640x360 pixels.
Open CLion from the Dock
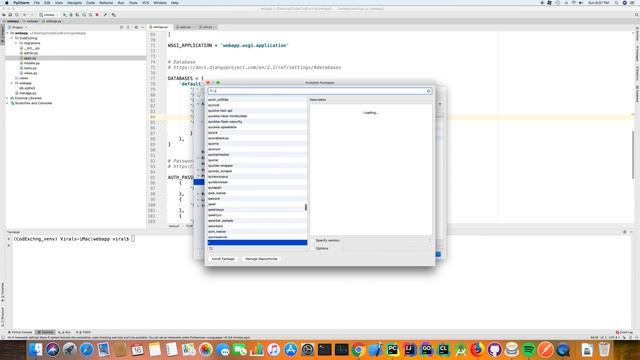click(443, 350)
